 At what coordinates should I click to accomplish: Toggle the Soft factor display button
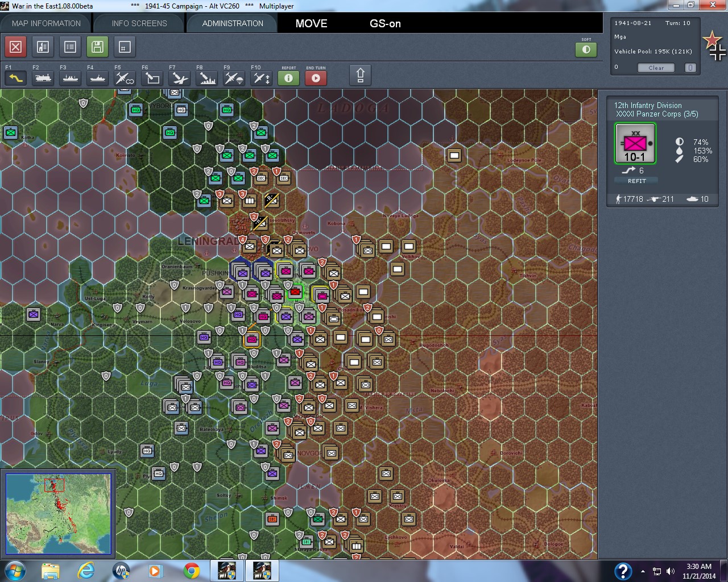[x=586, y=49]
